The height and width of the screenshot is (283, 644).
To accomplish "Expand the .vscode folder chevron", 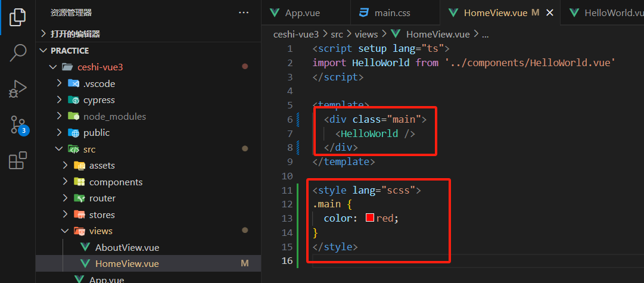I will click(x=59, y=84).
